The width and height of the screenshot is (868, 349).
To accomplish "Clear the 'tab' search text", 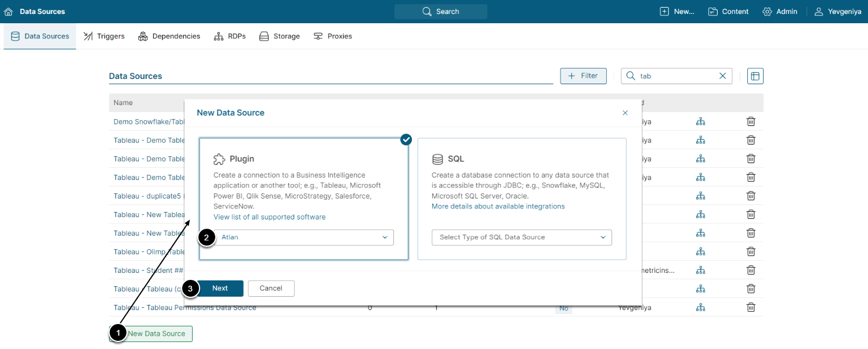I will pyautogui.click(x=723, y=76).
